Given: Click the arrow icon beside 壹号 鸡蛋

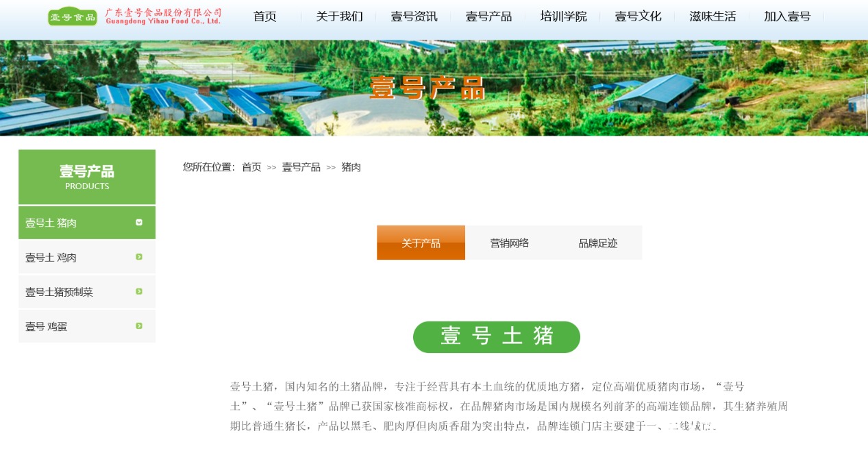Looking at the screenshot, I should (139, 326).
